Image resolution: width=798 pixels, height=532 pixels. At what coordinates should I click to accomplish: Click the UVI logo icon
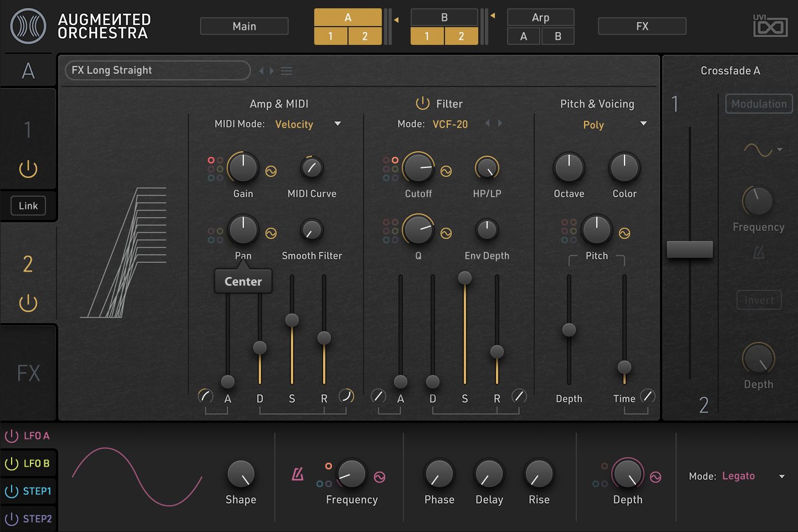770,25
